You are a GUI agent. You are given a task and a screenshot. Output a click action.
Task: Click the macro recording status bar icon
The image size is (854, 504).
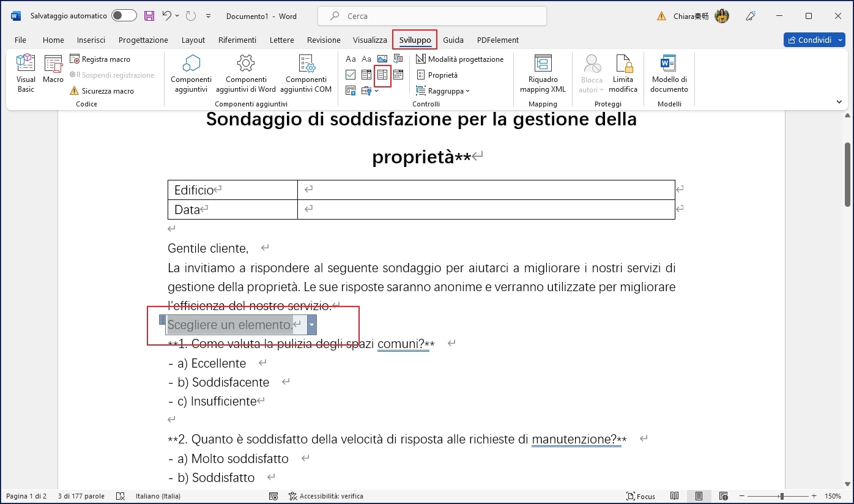click(273, 496)
